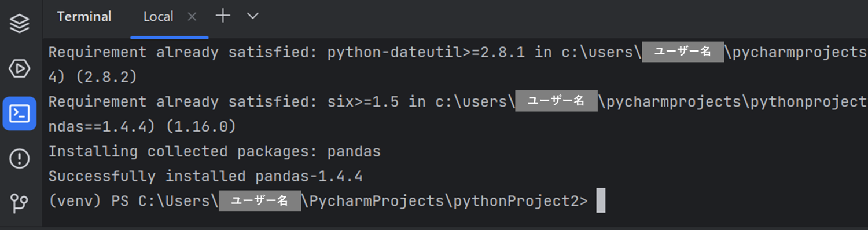Focus the block cursor at the prompt
The height and width of the screenshot is (230, 868).
(x=601, y=201)
